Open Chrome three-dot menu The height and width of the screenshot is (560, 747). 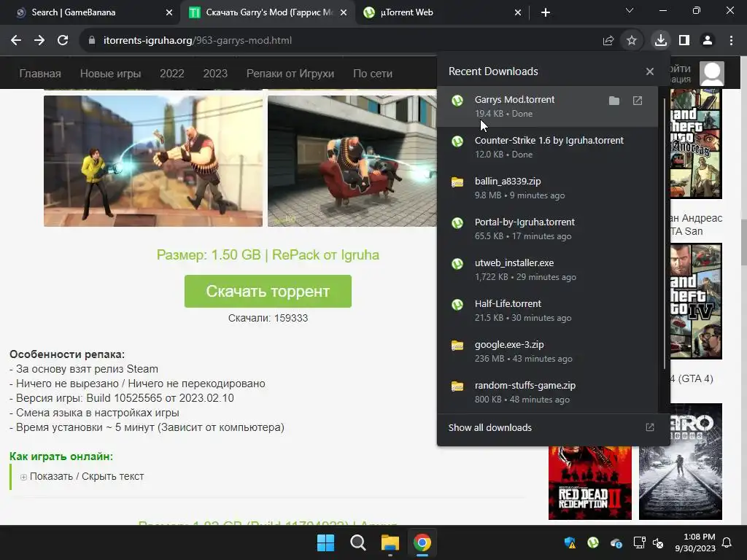[x=731, y=41]
